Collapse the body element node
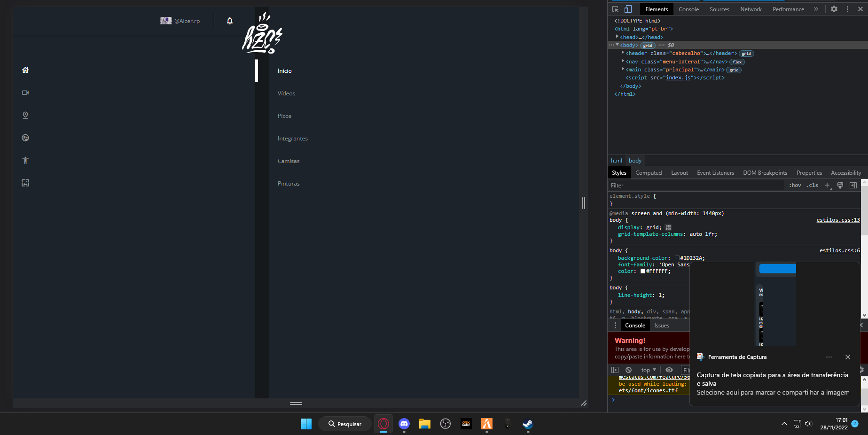 pyautogui.click(x=617, y=45)
